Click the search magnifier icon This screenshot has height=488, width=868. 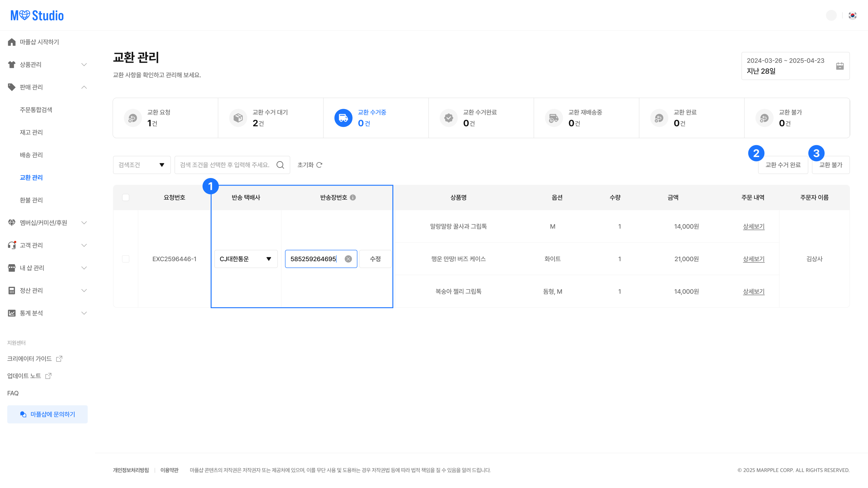point(280,165)
